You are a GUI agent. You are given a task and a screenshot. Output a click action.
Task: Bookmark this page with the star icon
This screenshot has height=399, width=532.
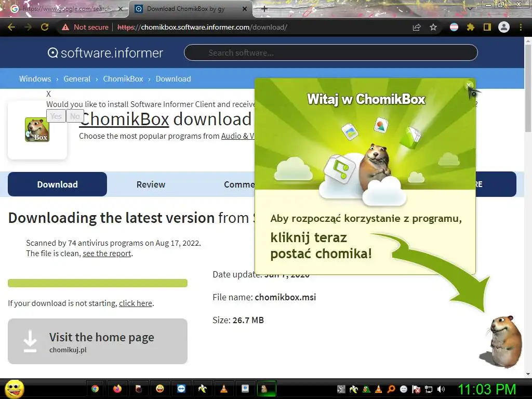[433, 27]
